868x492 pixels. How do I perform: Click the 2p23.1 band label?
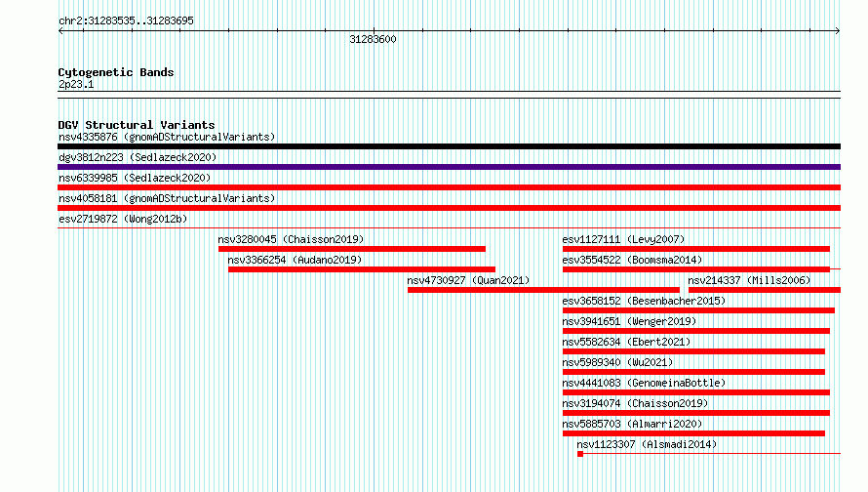(x=76, y=84)
